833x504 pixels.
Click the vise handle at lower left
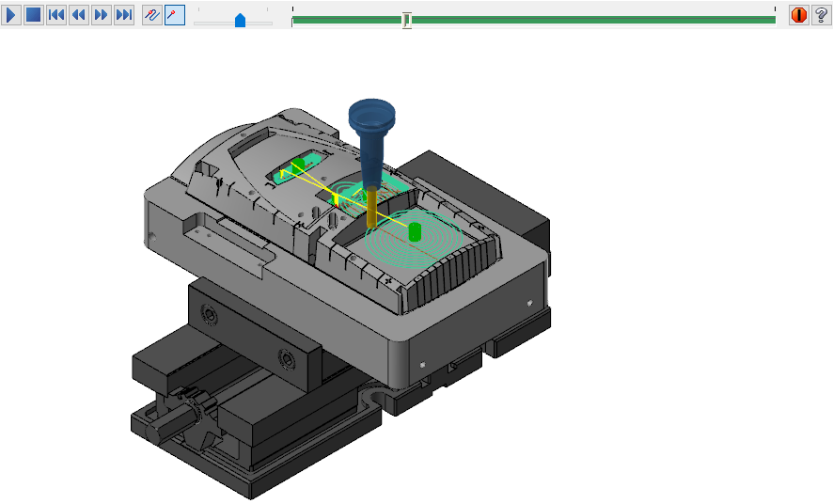coord(170,423)
